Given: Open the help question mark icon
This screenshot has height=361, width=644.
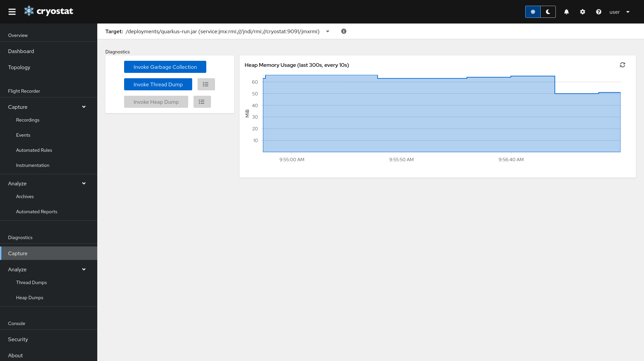Looking at the screenshot, I should tap(599, 12).
